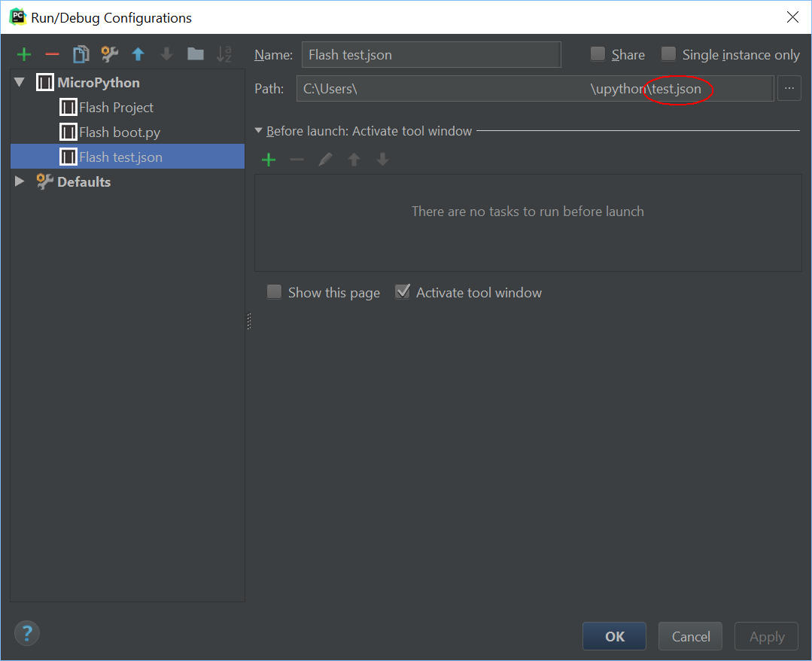The height and width of the screenshot is (661, 812).
Task: Edit the before-launch task with the pencil
Action: 325,160
